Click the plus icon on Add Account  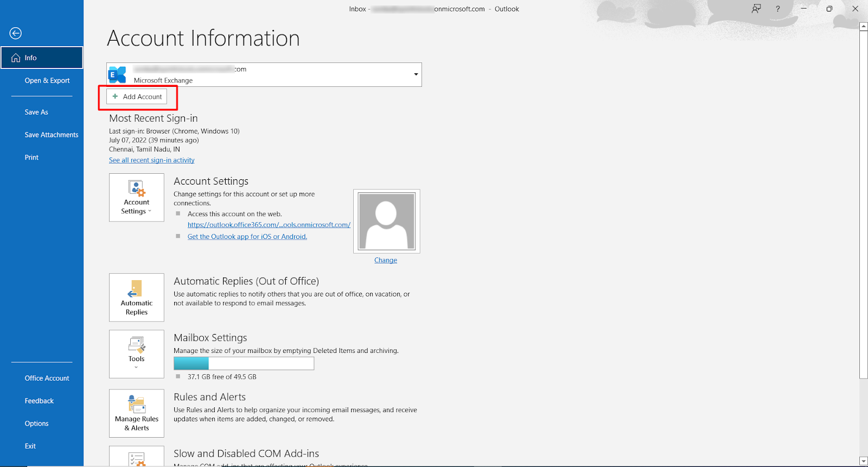115,97
